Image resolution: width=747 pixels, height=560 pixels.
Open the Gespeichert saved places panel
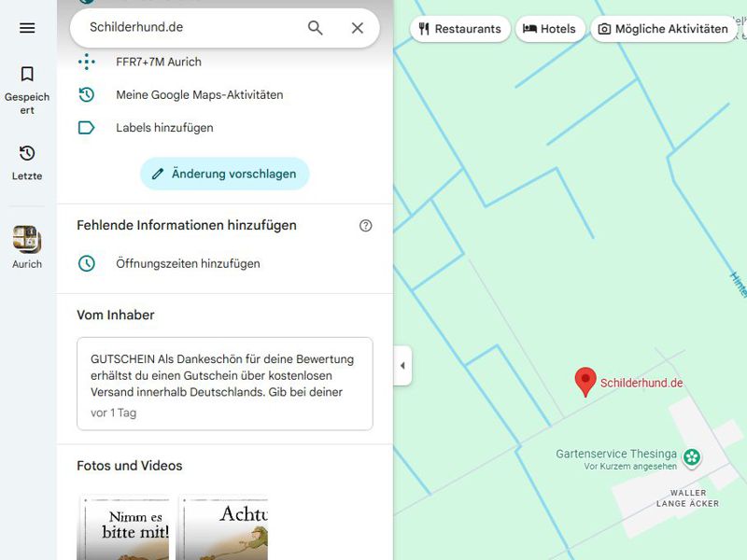pyautogui.click(x=27, y=89)
